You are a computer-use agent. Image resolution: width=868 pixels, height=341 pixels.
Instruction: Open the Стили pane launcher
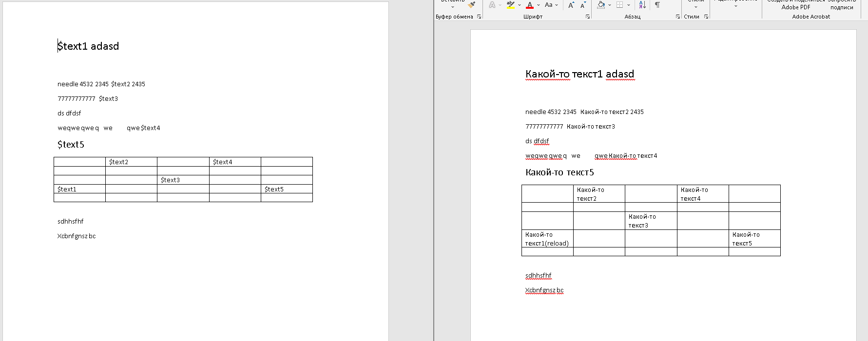tap(706, 17)
